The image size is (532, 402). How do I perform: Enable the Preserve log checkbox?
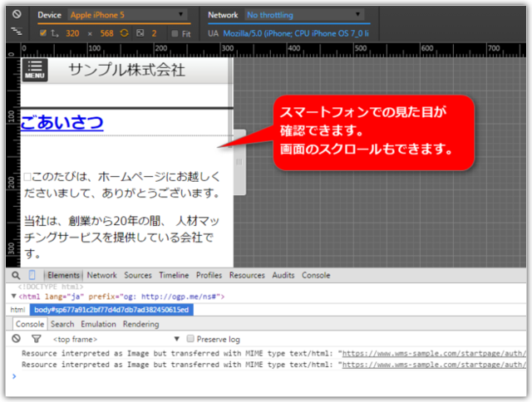pyautogui.click(x=191, y=339)
